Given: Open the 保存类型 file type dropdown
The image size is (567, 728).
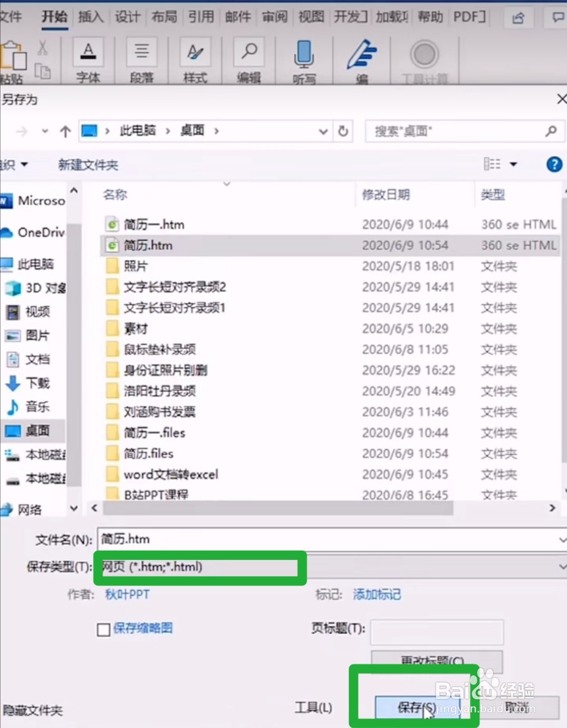Looking at the screenshot, I should 562,567.
